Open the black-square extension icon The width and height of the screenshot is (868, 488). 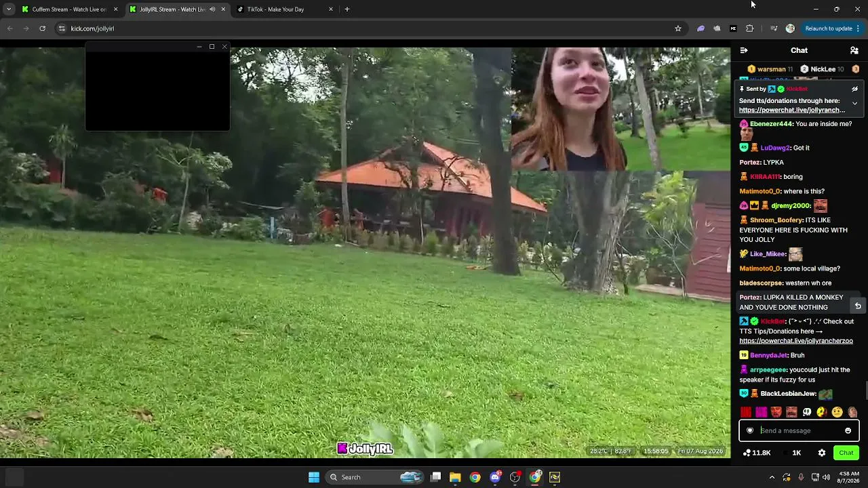pyautogui.click(x=733, y=28)
